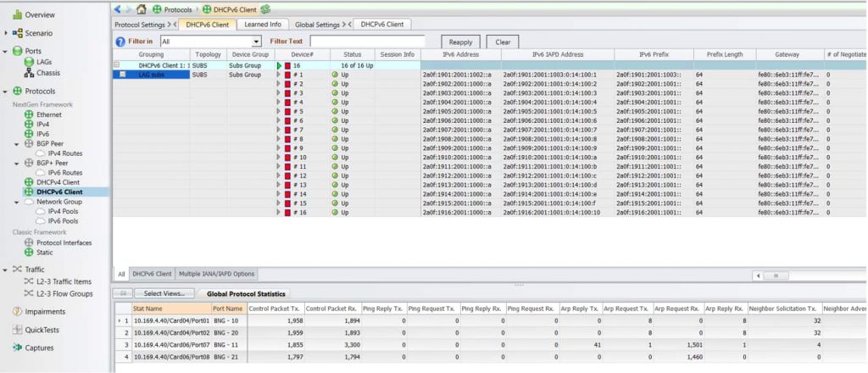Expand device # 3 row arrow
The width and height of the screenshot is (868, 373).
(278, 93)
